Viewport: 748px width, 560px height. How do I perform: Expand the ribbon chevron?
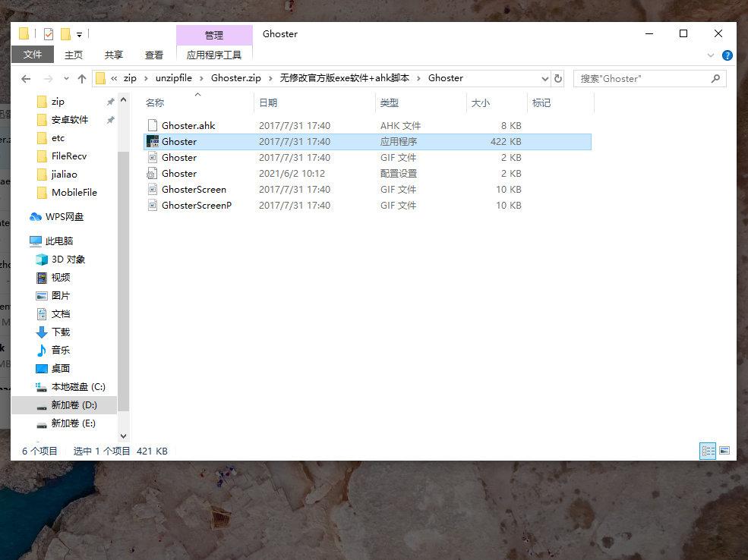711,55
